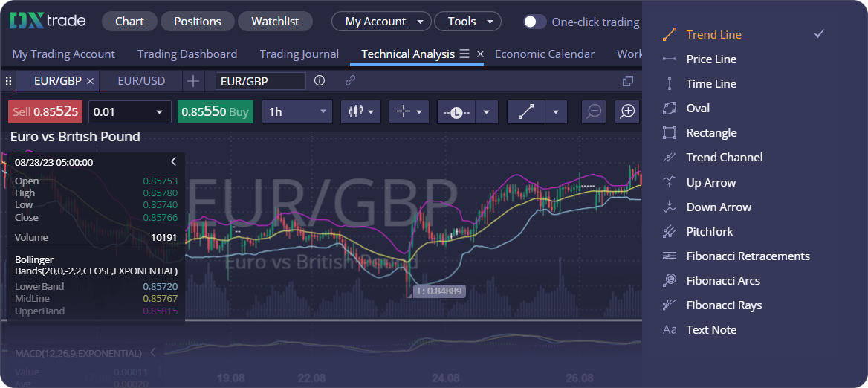This screenshot has height=388, width=868.
Task: Click the EUR/GBP symbol input field
Action: (x=260, y=80)
